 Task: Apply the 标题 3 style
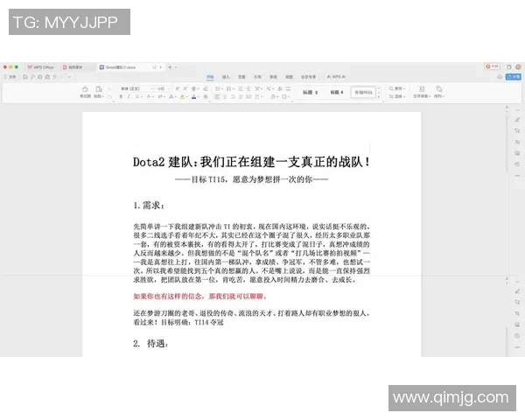[310, 92]
